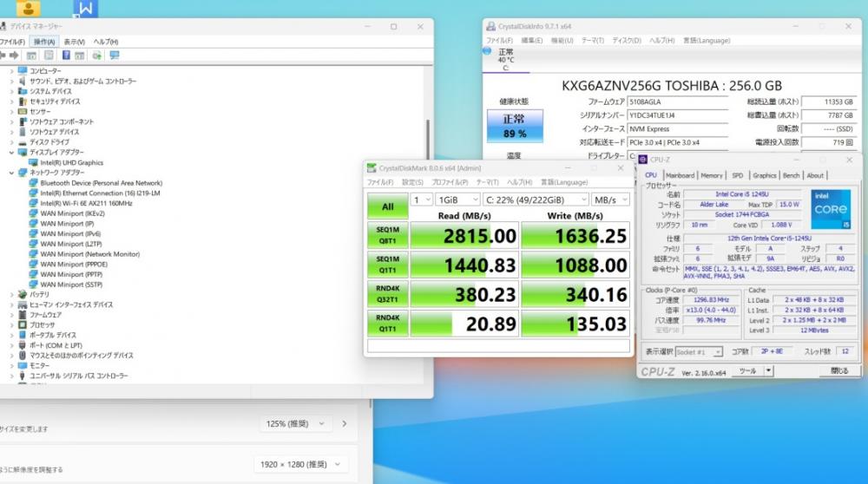Run the SEQ1M Q8T1 test
868x484 pixels.
(x=387, y=236)
